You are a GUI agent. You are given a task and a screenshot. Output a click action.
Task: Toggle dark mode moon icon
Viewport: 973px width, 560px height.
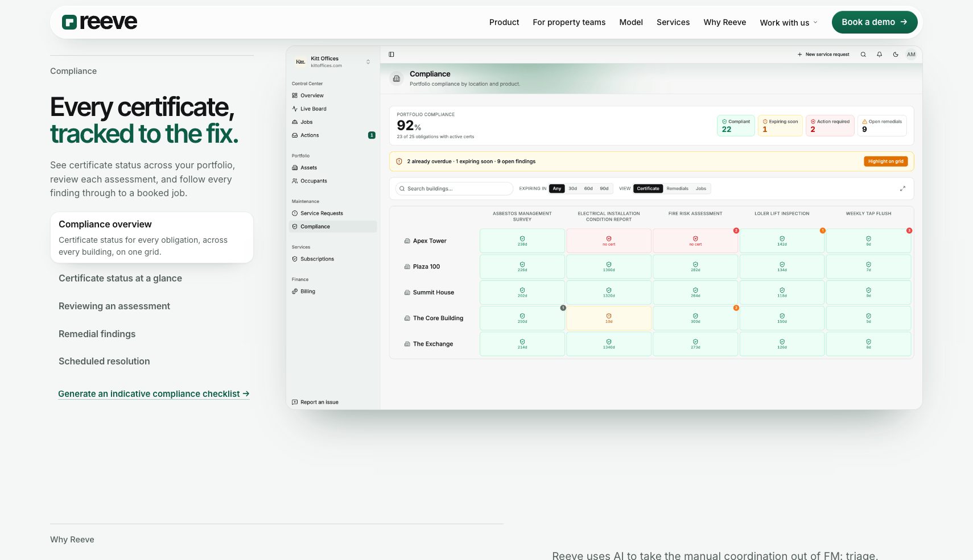click(x=896, y=55)
